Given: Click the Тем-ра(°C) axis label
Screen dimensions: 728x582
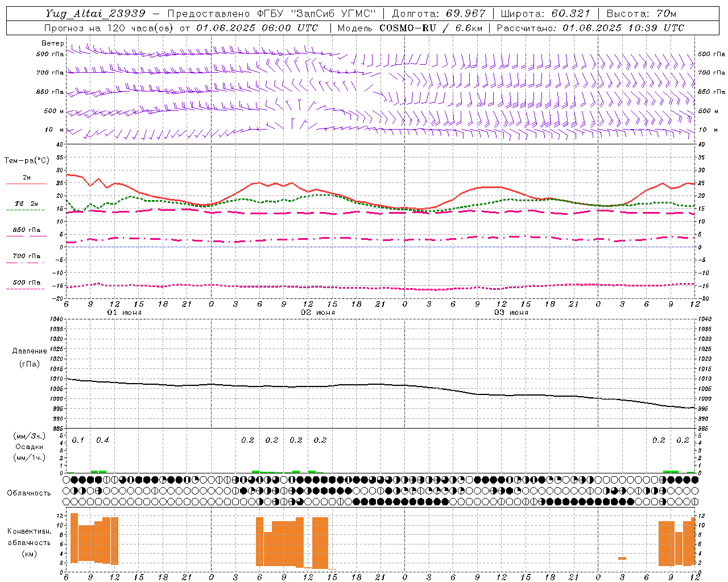Looking at the screenshot, I should coord(27,161).
